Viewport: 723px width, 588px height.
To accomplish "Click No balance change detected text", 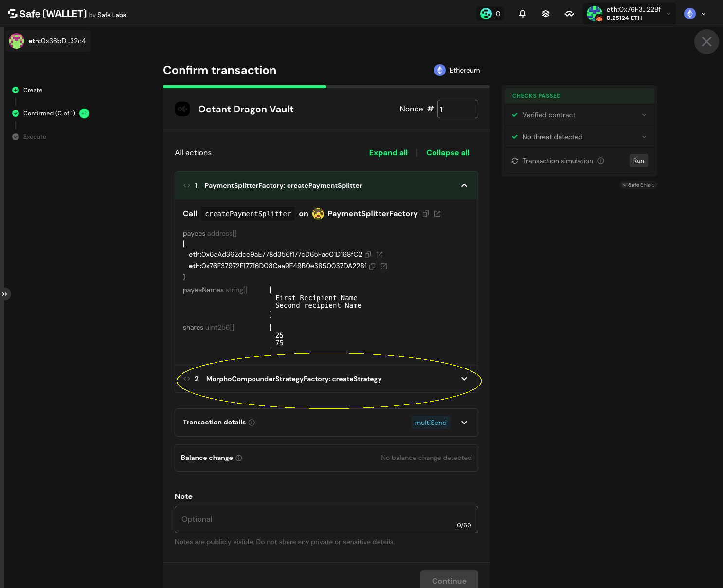I will [426, 458].
